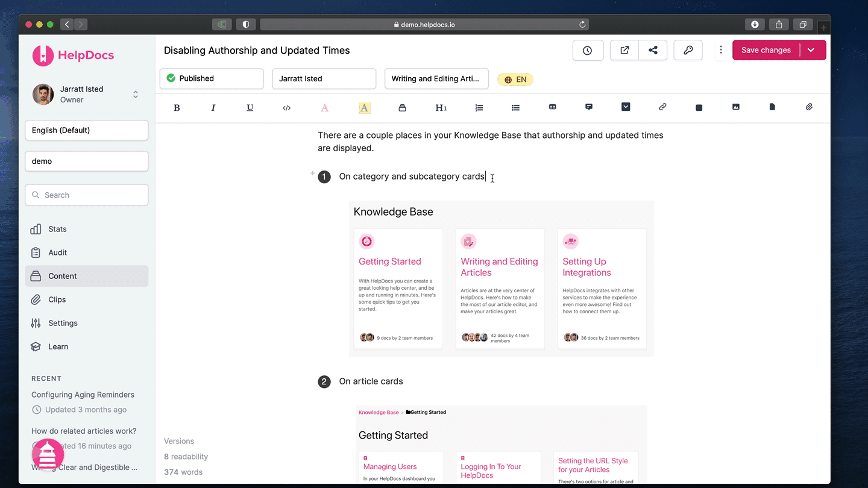
Task: Open the Jarratt Isted author selector
Action: 324,78
